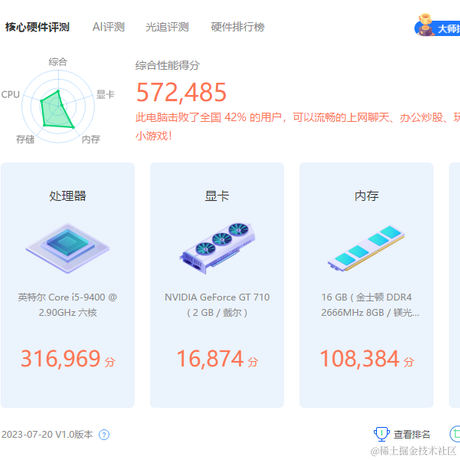Open the 硬件排行榜 tab

point(238,27)
